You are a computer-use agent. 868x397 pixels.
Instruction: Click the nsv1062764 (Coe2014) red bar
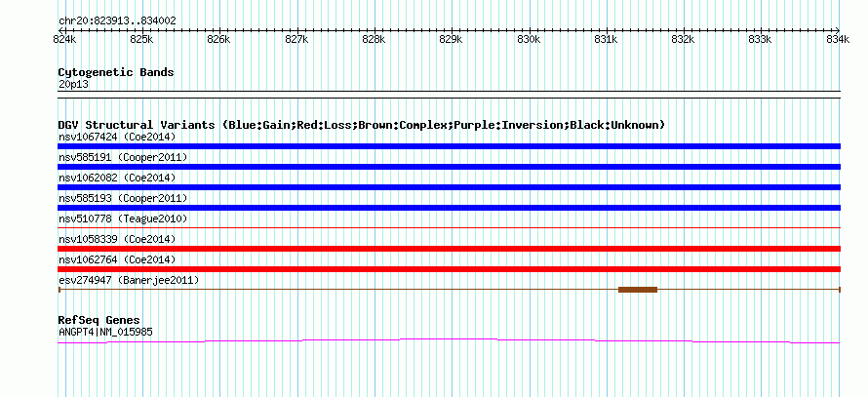pyautogui.click(x=449, y=269)
